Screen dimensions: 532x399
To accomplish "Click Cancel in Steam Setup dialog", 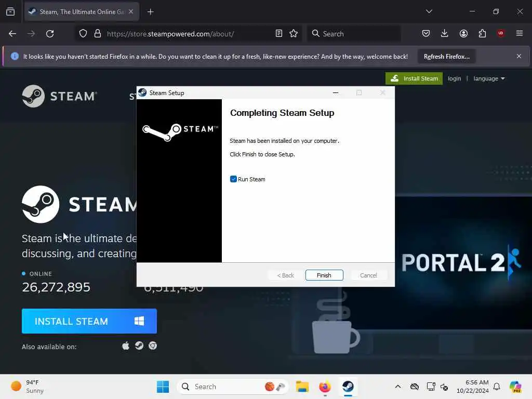I will [368, 275].
